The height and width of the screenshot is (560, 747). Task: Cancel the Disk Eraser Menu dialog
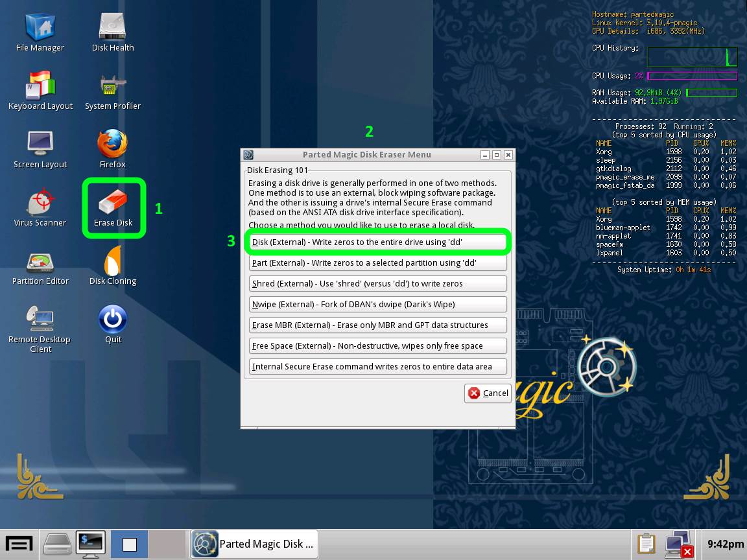488,393
